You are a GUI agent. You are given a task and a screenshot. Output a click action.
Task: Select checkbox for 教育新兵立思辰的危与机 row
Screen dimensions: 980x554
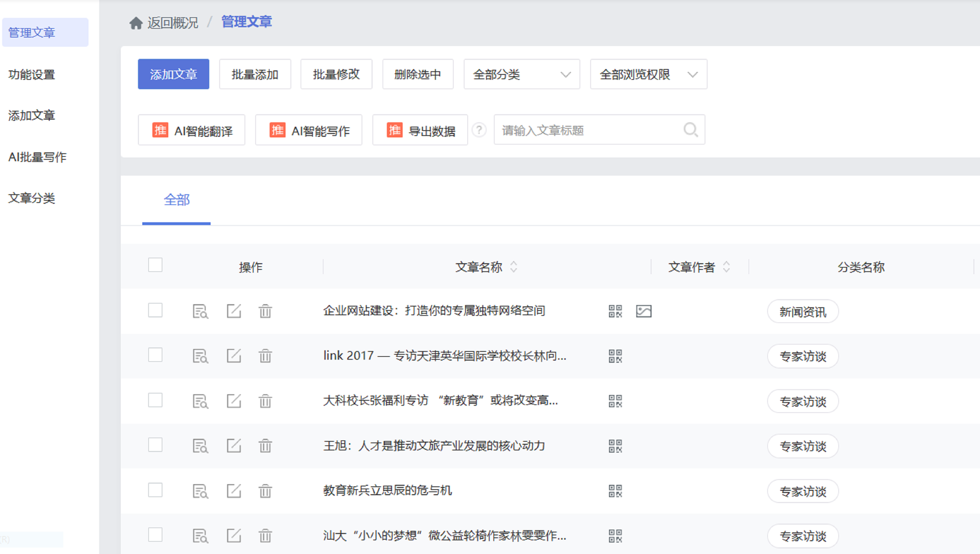point(155,490)
